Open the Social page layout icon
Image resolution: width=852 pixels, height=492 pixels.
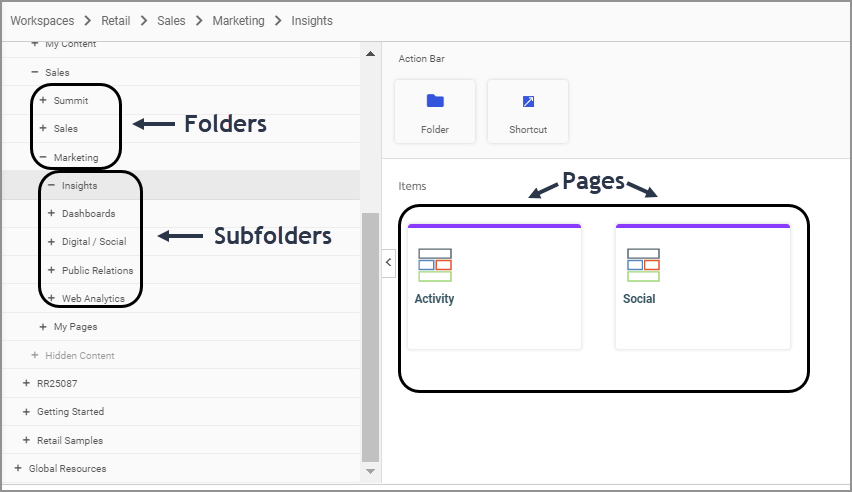click(643, 265)
